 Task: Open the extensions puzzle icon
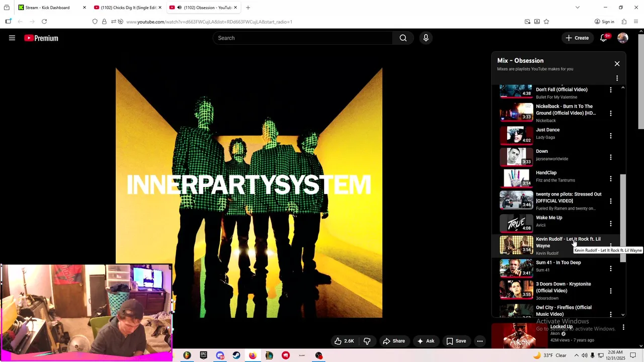(x=624, y=22)
